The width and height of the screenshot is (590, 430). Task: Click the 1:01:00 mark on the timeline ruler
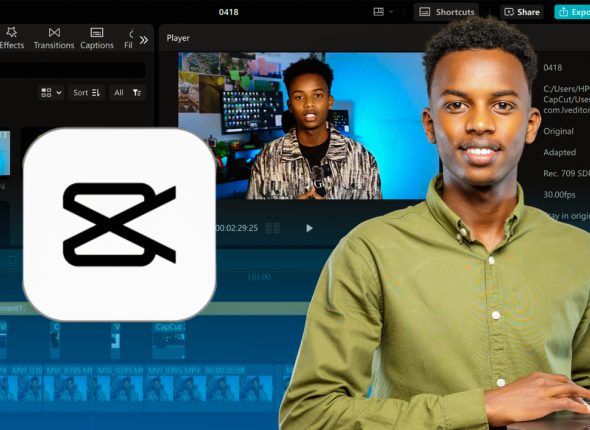(x=259, y=277)
